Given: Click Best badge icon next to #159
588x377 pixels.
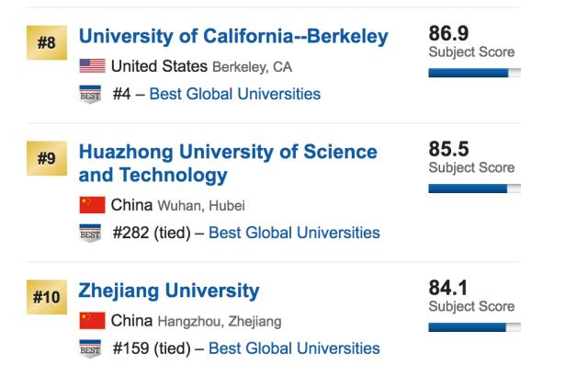Looking at the screenshot, I should (90, 349).
